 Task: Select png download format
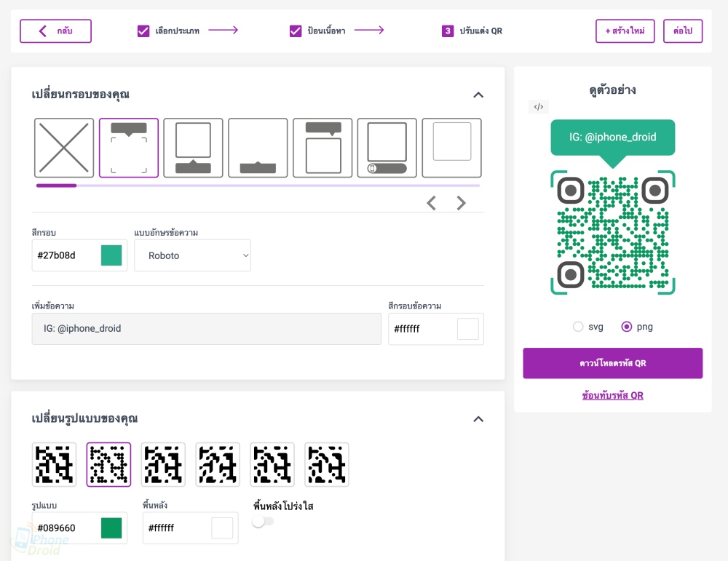[x=626, y=327]
